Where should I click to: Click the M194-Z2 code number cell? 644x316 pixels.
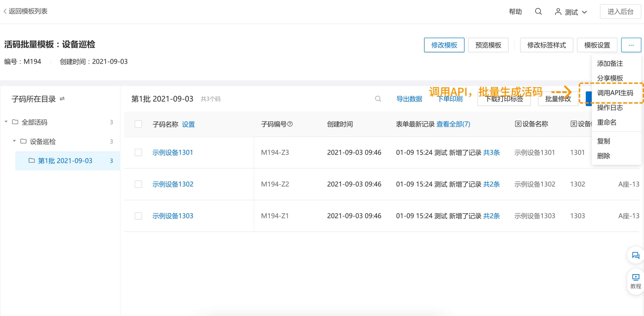(x=275, y=184)
